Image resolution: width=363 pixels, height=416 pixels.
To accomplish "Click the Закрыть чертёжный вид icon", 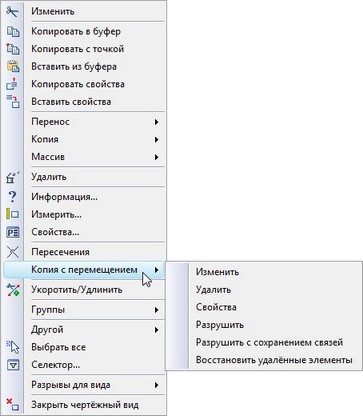I will coord(13,405).
